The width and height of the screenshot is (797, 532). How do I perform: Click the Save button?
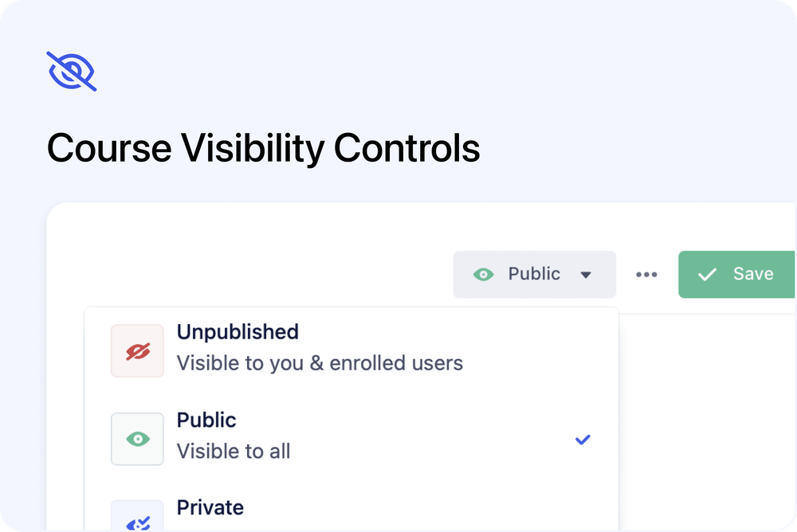tap(737, 274)
